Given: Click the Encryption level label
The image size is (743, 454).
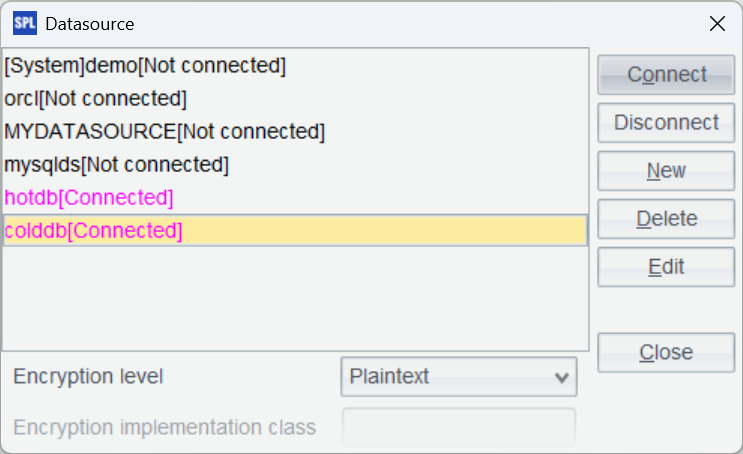Looking at the screenshot, I should pyautogui.click(x=88, y=377).
